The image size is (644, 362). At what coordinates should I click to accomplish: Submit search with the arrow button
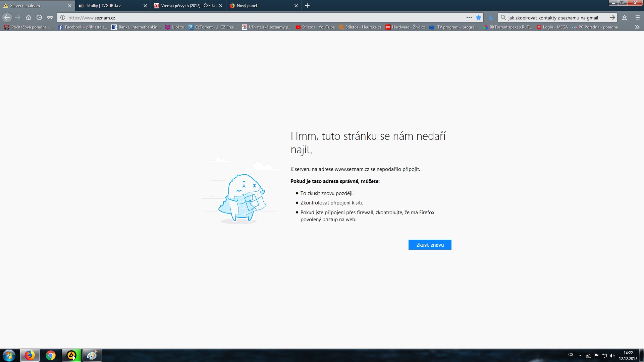(612, 18)
